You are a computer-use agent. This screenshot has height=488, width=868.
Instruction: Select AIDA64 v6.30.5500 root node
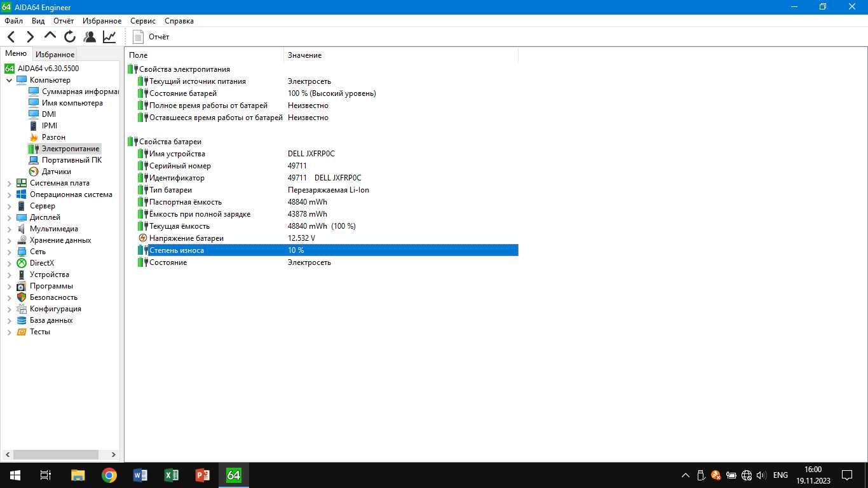tap(42, 69)
